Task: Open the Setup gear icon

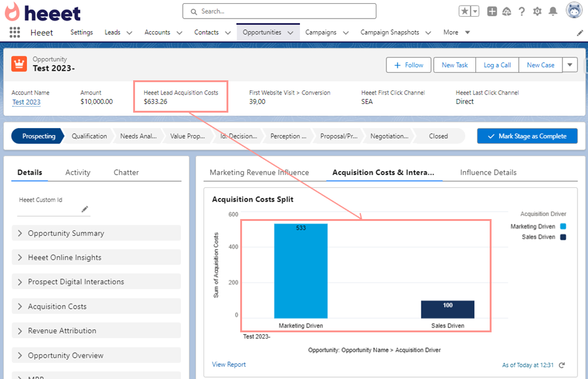Action: pos(538,12)
